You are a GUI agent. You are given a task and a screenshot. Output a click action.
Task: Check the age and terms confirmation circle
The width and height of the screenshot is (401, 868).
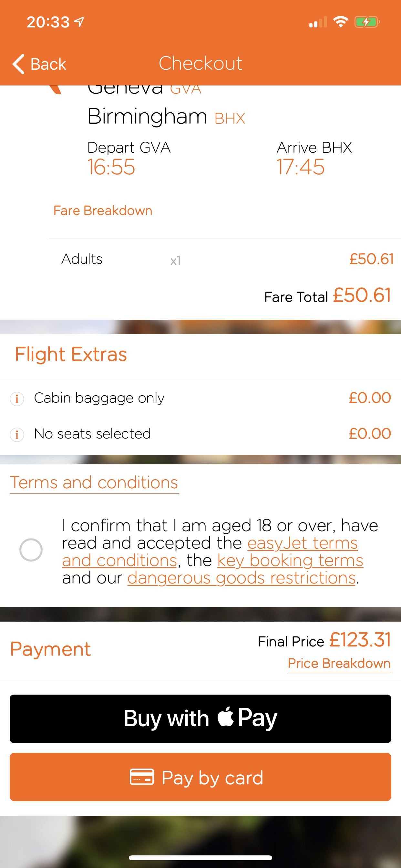(31, 550)
